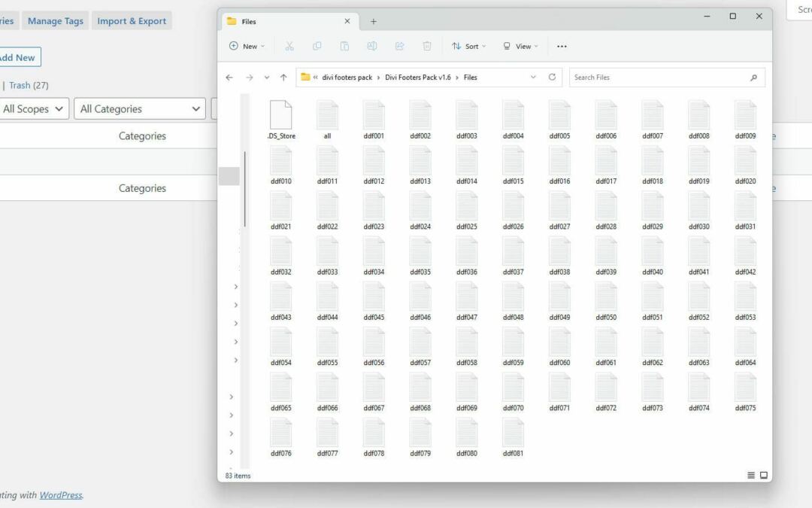Open the View dropdown menu

coord(520,46)
